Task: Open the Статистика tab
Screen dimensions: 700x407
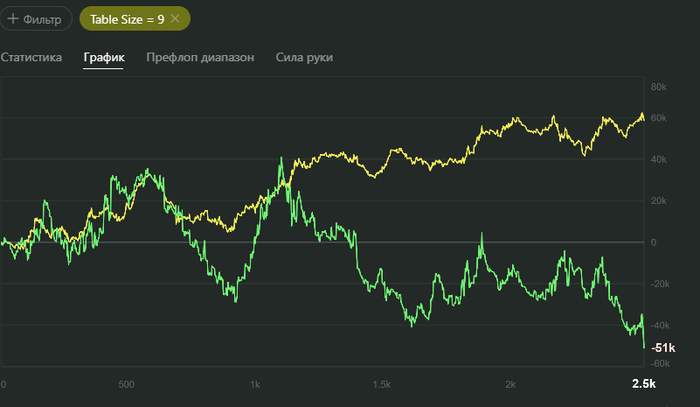Action: [31, 57]
